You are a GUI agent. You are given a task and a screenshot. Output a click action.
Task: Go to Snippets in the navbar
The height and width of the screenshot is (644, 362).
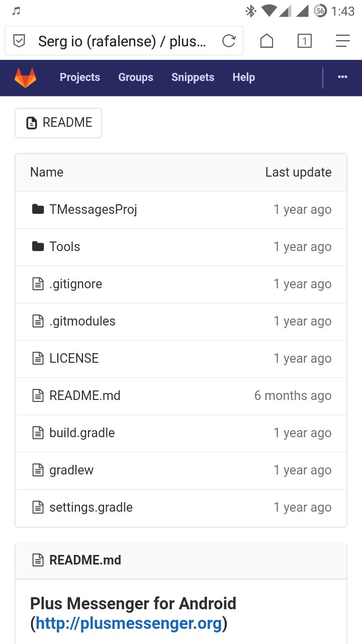coord(193,77)
